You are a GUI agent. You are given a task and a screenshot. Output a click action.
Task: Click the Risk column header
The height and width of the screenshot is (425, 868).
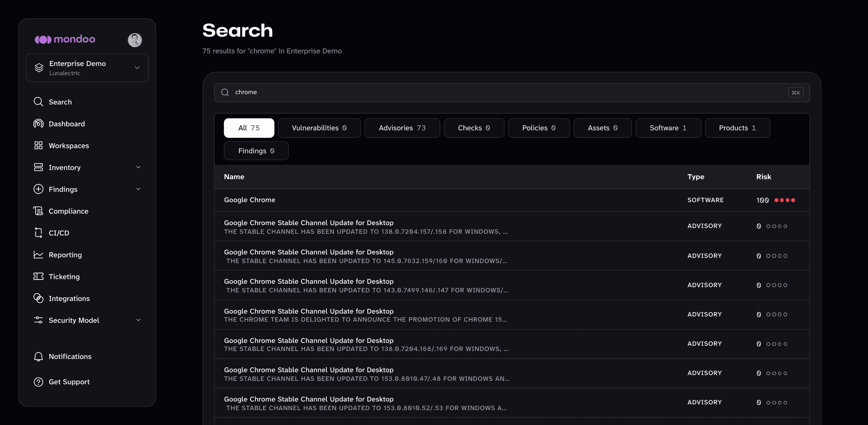pyautogui.click(x=764, y=177)
